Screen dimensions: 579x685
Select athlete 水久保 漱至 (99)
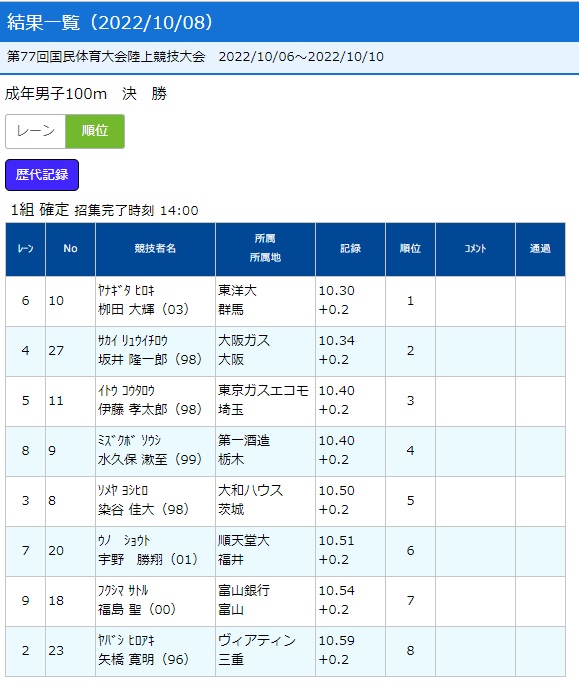click(150, 460)
